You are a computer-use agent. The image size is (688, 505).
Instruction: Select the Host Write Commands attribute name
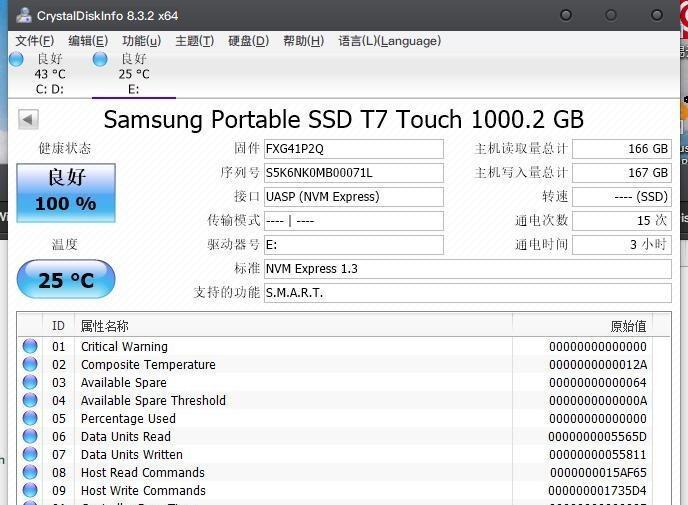(143, 491)
